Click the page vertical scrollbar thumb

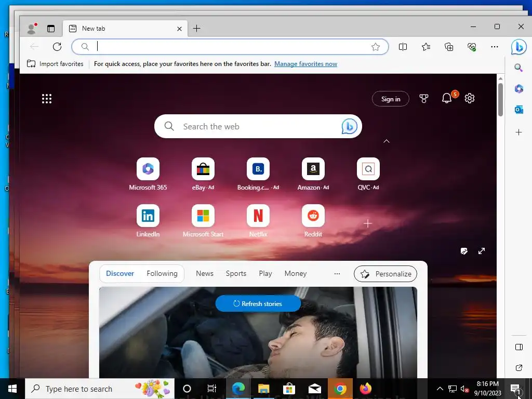pos(500,99)
